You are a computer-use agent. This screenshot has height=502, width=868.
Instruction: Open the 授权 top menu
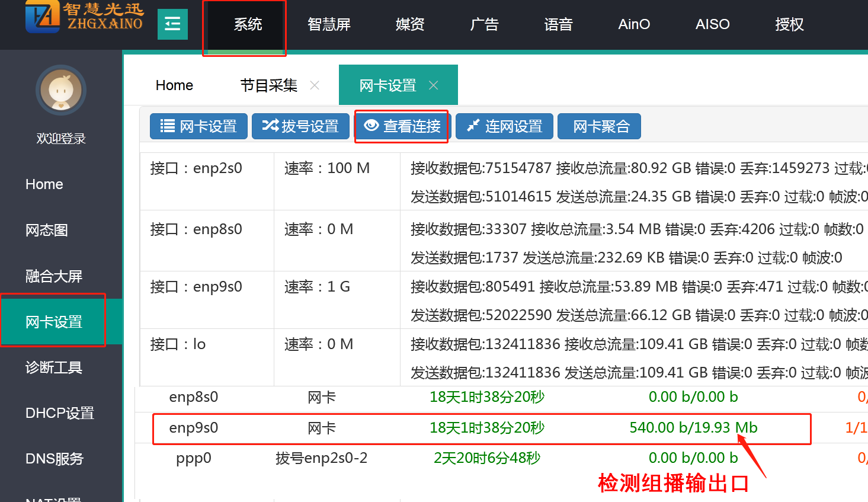click(789, 24)
